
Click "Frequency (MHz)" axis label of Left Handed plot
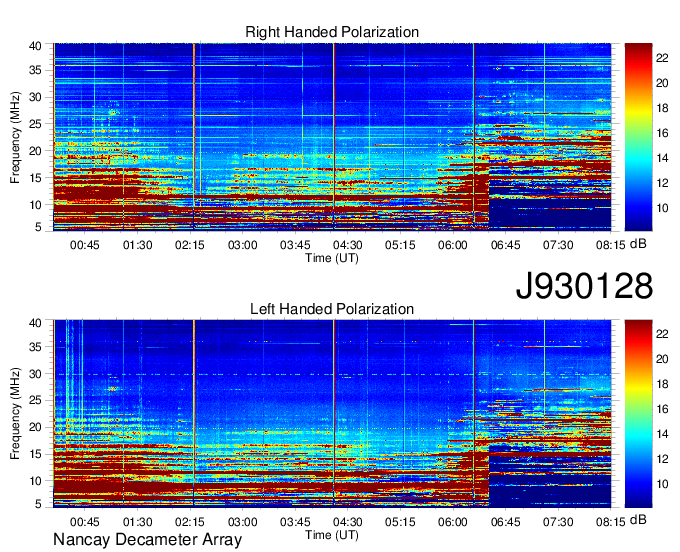click(15, 414)
